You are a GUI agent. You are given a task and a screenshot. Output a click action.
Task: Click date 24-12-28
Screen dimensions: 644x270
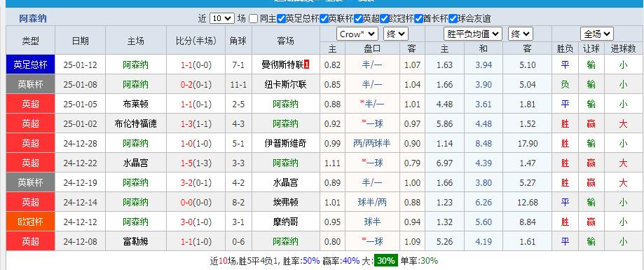point(80,144)
